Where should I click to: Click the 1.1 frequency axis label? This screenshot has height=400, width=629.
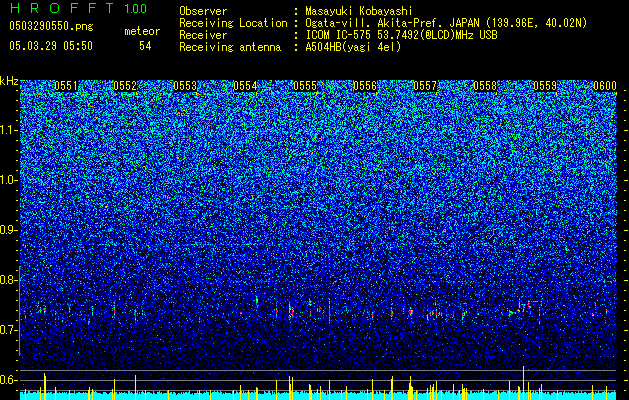click(9, 130)
